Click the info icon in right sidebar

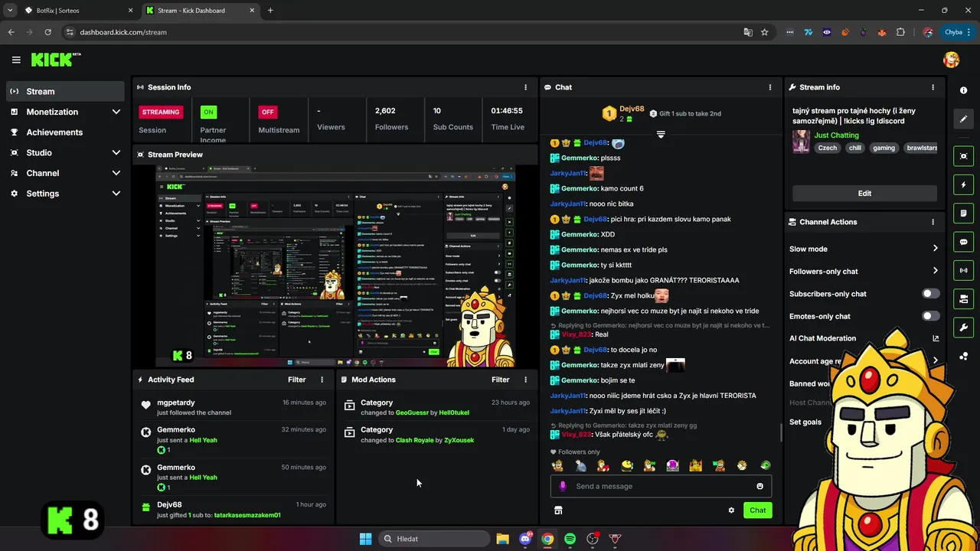point(963,90)
